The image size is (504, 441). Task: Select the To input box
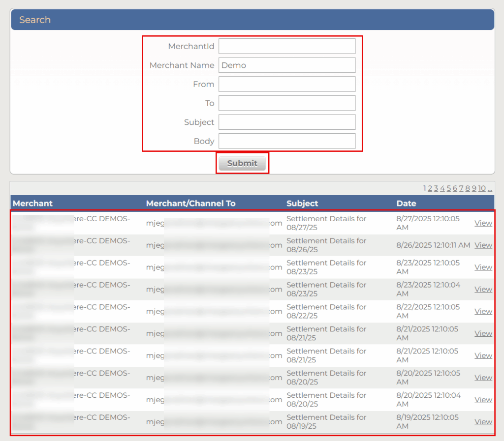(x=287, y=103)
